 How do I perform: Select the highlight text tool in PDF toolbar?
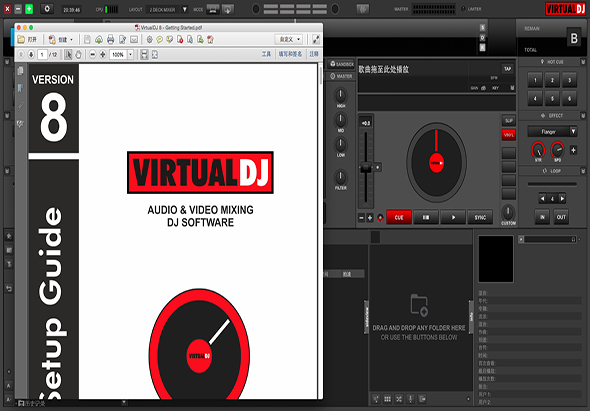click(170, 40)
